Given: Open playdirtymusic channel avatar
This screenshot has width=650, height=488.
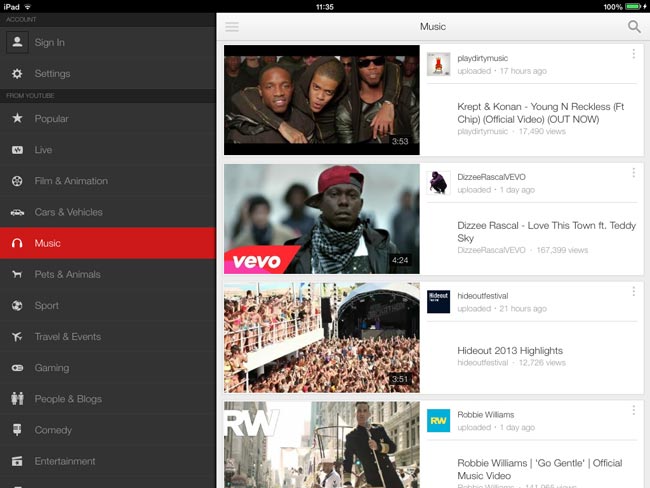Looking at the screenshot, I should coord(438,64).
